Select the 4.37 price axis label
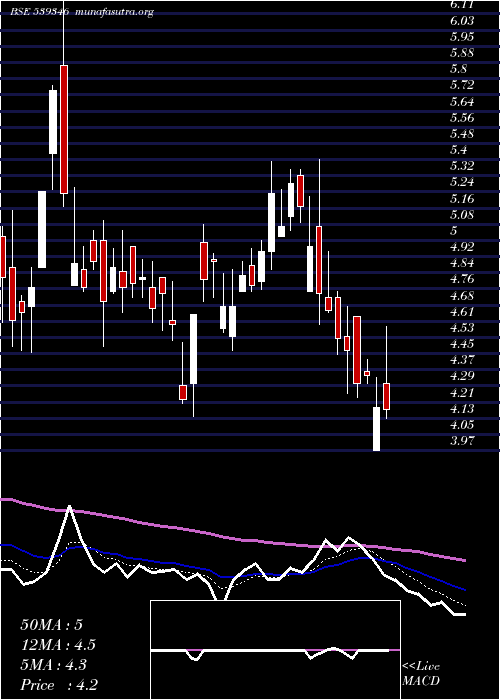This screenshot has width=500, height=700. (x=462, y=360)
